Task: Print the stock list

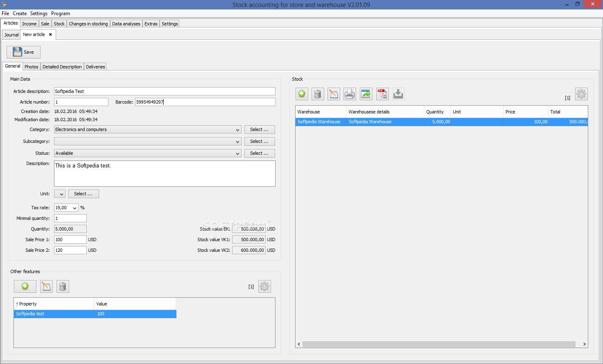Action: 350,94
